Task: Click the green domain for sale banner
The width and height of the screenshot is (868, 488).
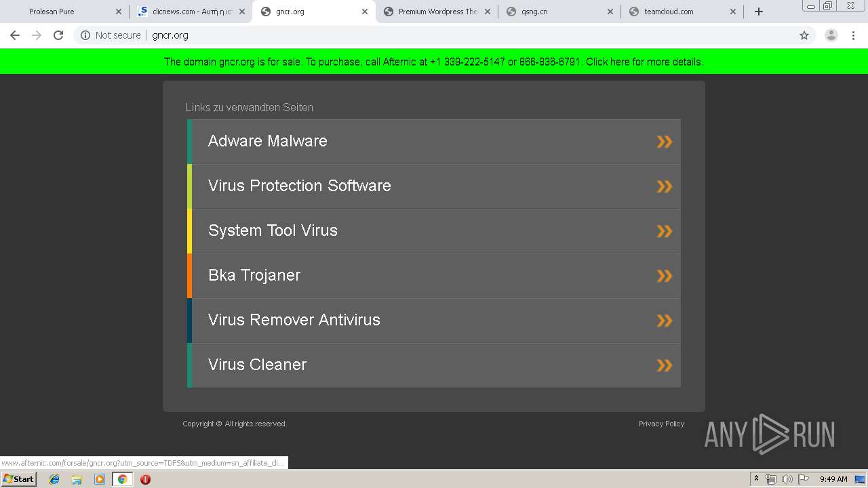Action: (434, 62)
